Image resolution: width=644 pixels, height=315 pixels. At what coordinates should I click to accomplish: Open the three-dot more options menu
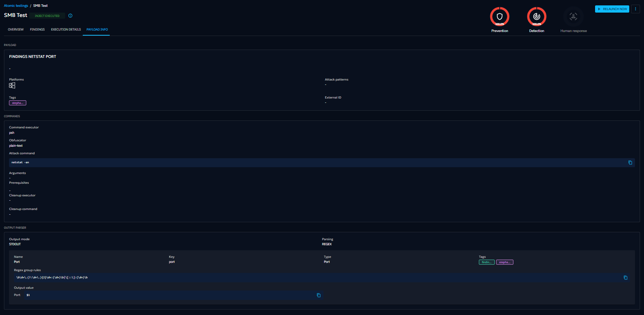click(x=635, y=9)
